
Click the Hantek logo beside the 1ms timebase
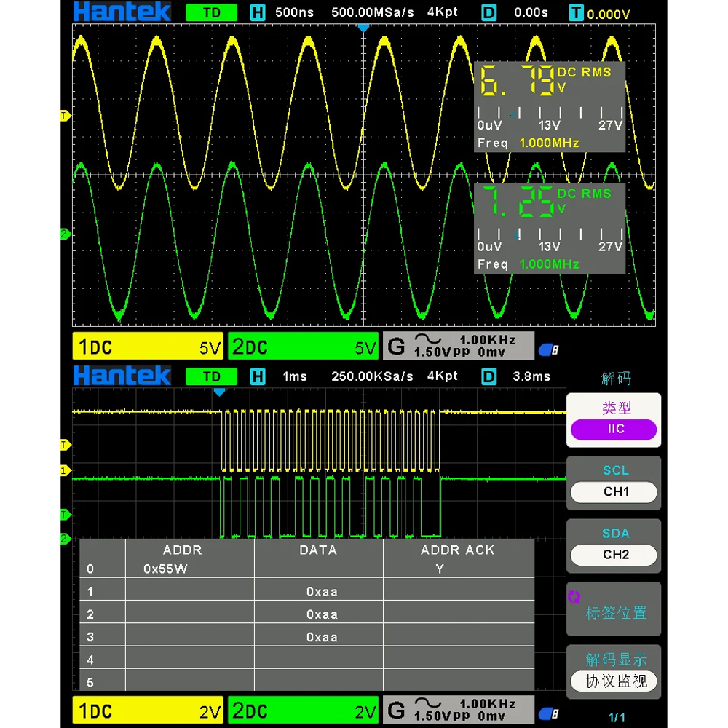pos(122,376)
